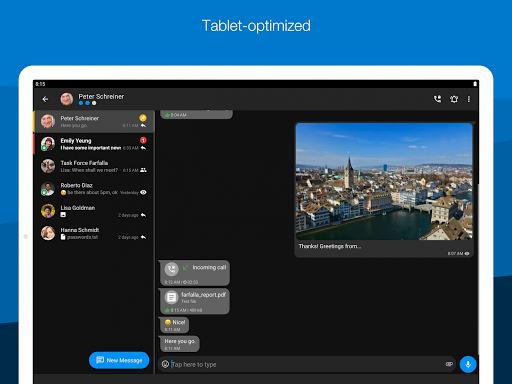Image resolution: width=512 pixels, height=384 pixels.
Task: Open the three-dot overflow menu
Action: (469, 99)
